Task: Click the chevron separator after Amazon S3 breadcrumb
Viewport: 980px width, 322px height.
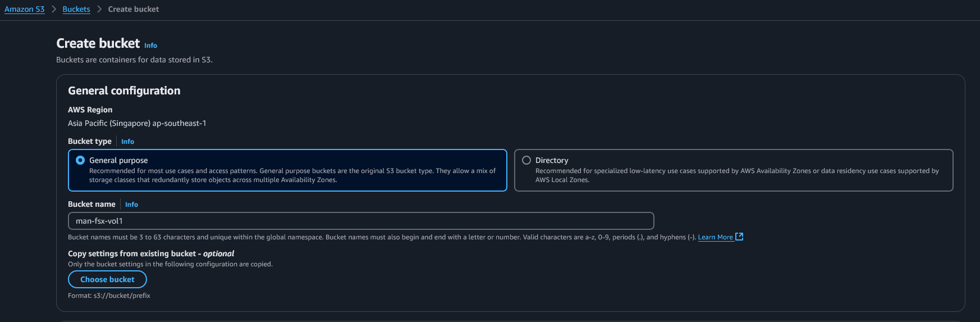Action: point(54,9)
